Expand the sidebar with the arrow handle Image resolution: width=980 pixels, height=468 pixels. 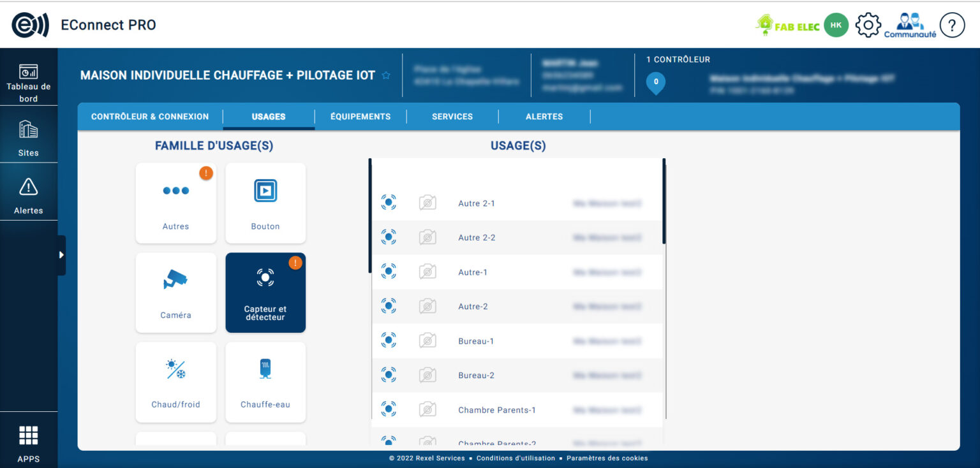[x=61, y=255]
